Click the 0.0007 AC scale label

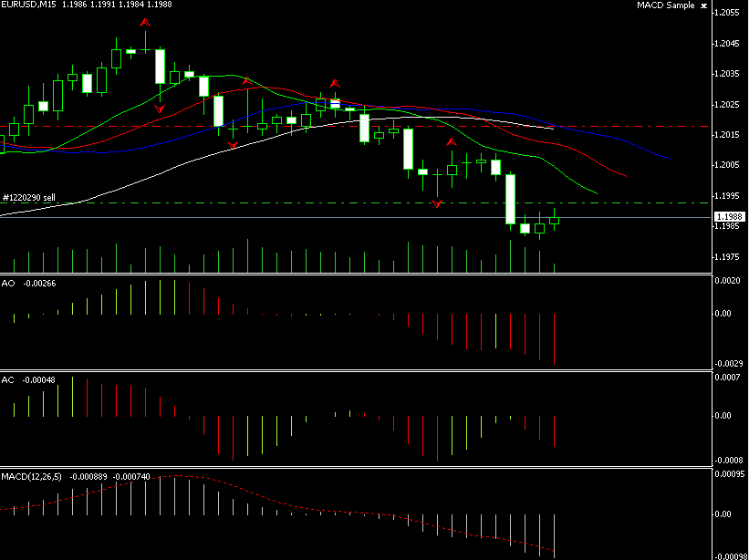coord(728,378)
